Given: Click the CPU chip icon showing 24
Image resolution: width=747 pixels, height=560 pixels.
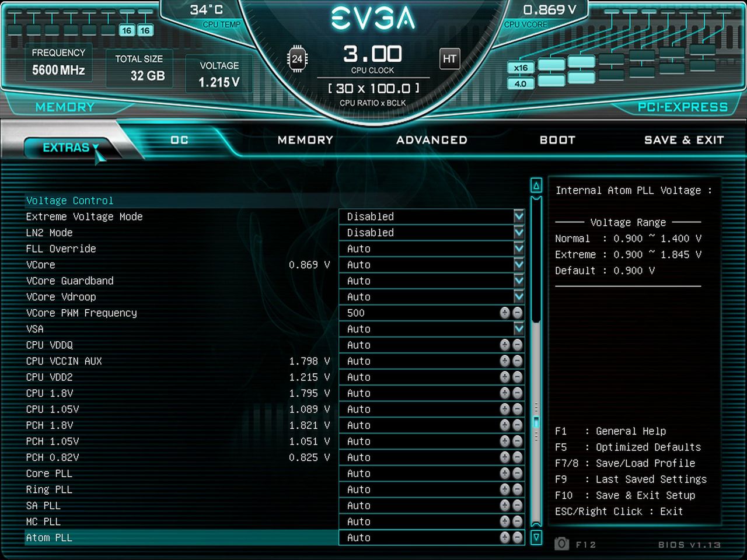Looking at the screenshot, I should point(297,59).
